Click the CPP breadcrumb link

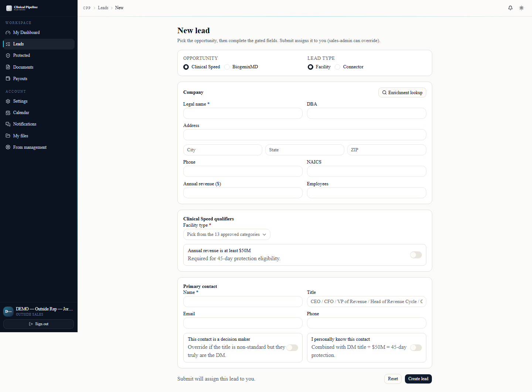87,8
